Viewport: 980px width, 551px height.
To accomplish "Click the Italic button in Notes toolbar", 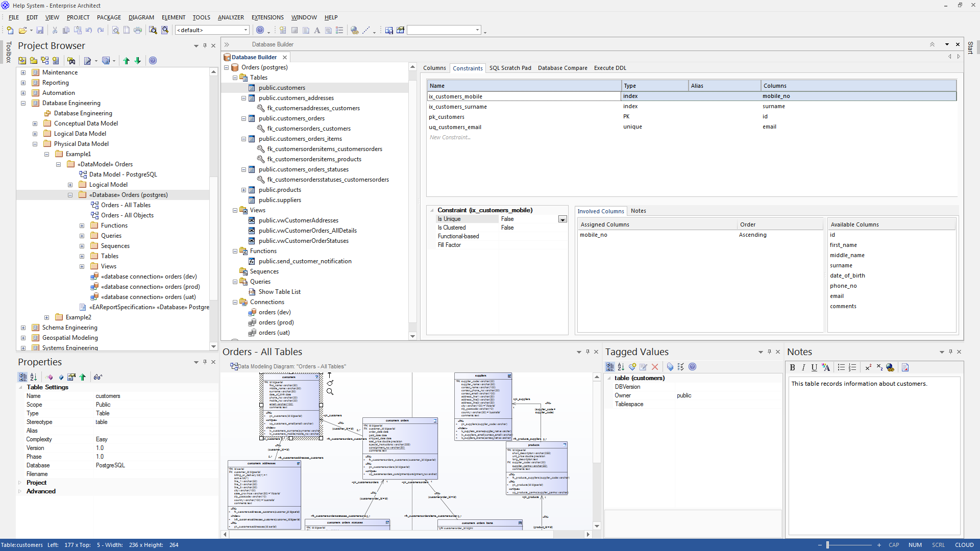I will [x=803, y=367].
